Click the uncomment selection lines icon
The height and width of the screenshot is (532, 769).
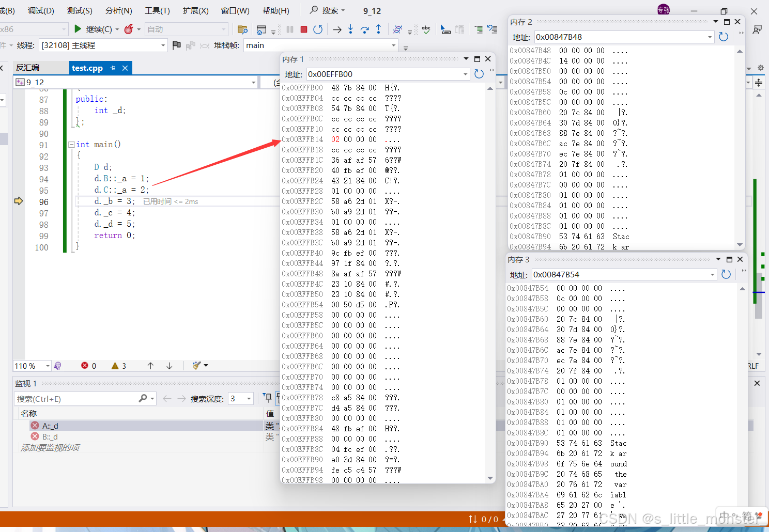click(493, 29)
